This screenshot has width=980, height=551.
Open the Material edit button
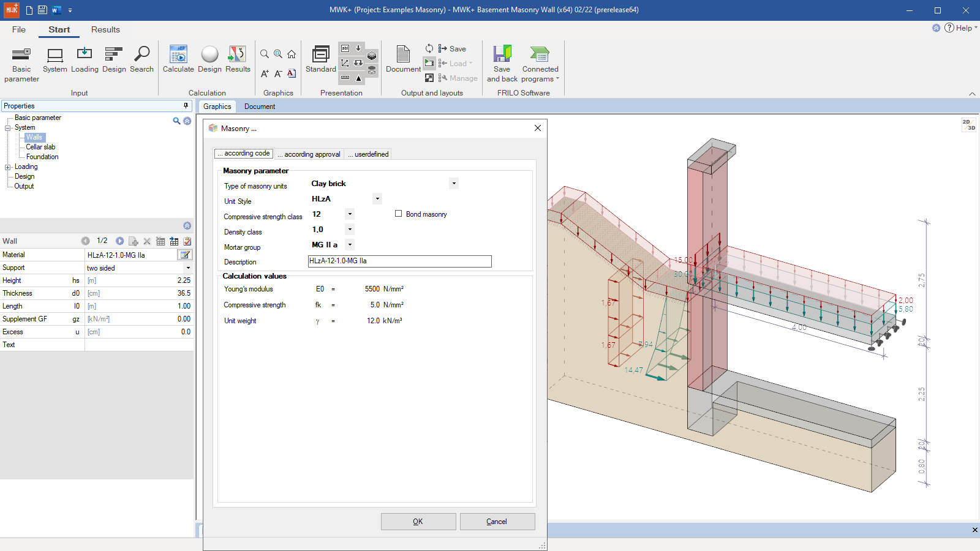pyautogui.click(x=185, y=255)
